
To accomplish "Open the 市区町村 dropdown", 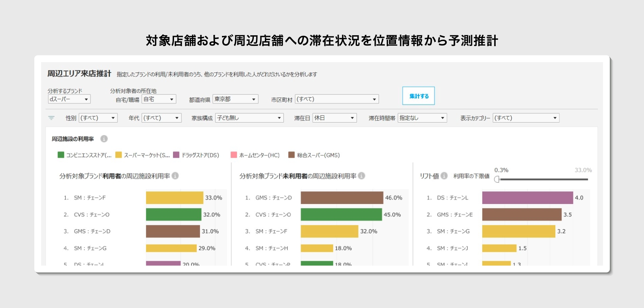I will click(337, 99).
